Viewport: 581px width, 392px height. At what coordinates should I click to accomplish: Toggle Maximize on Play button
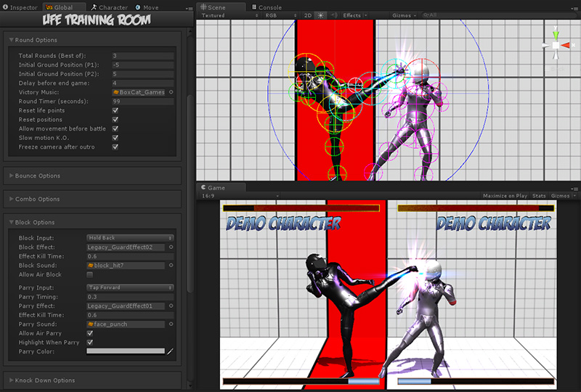(x=505, y=195)
